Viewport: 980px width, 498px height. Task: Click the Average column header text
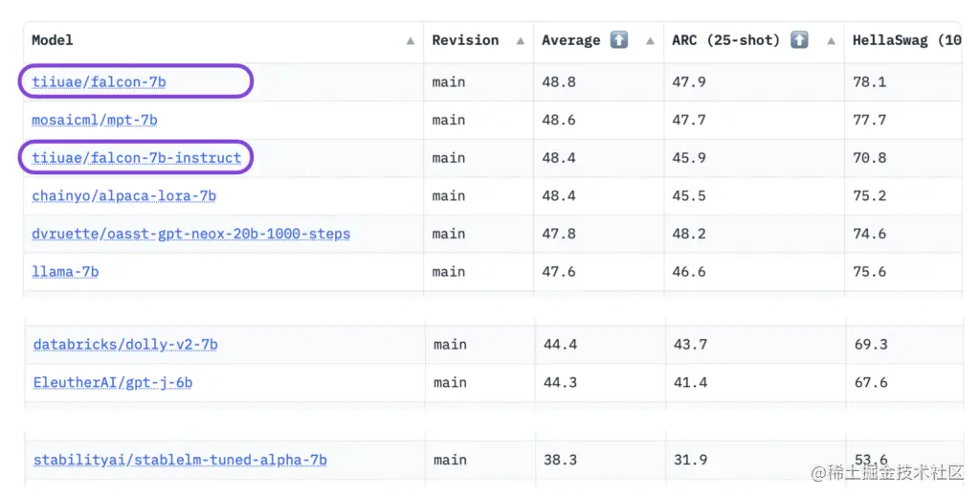[570, 40]
